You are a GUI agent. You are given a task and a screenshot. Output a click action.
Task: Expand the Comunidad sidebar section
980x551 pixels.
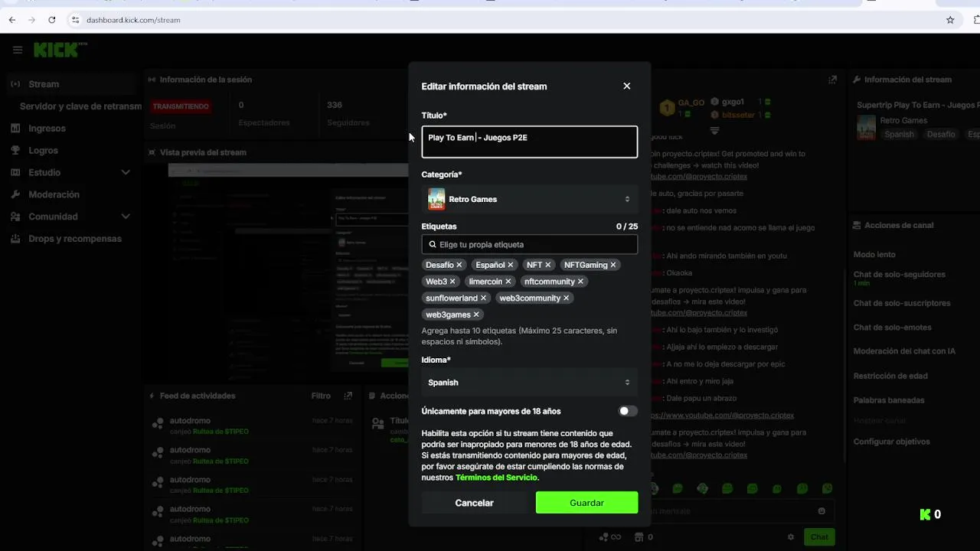click(x=126, y=217)
